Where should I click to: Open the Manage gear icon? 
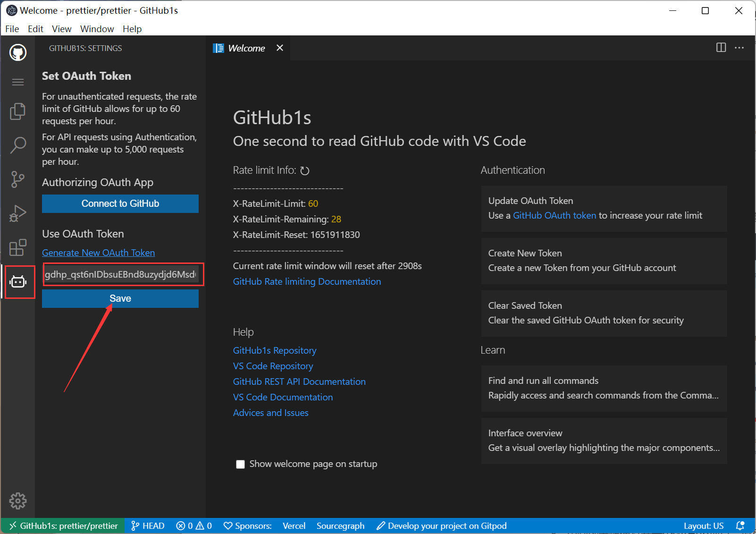click(18, 501)
